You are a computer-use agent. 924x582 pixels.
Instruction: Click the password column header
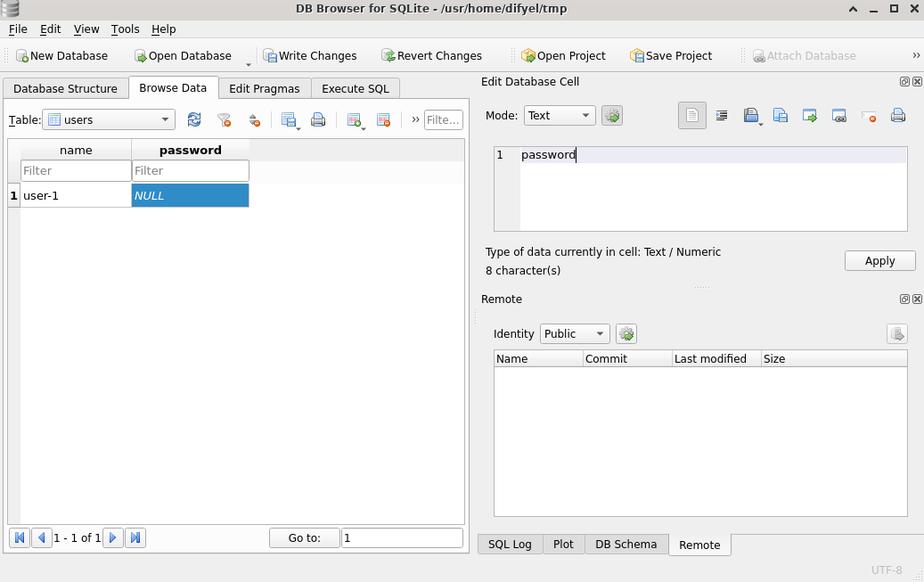191,150
